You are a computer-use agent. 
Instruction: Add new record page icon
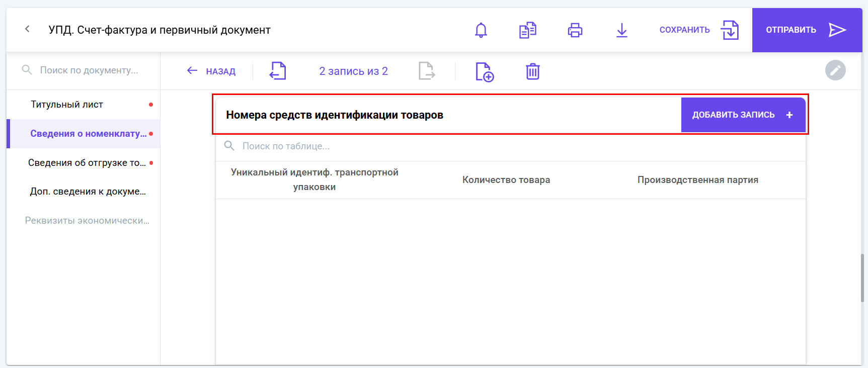pos(485,71)
